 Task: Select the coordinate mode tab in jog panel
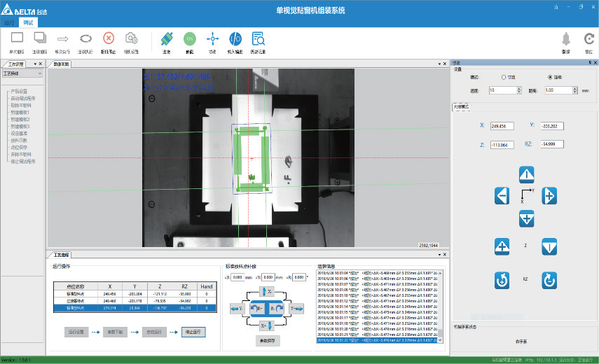click(461, 107)
